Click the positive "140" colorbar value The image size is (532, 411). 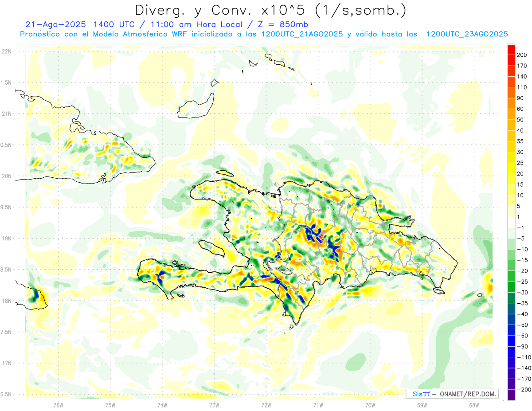coord(522,76)
